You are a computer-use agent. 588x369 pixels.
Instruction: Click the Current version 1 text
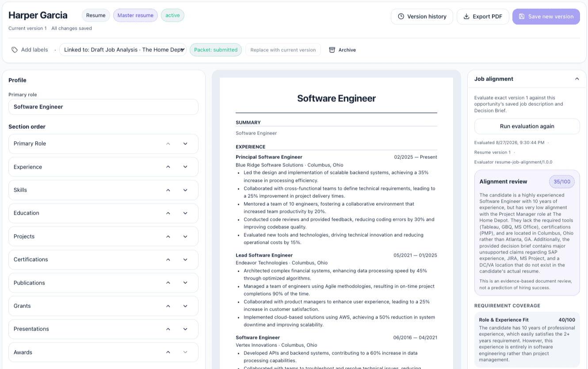tap(27, 28)
